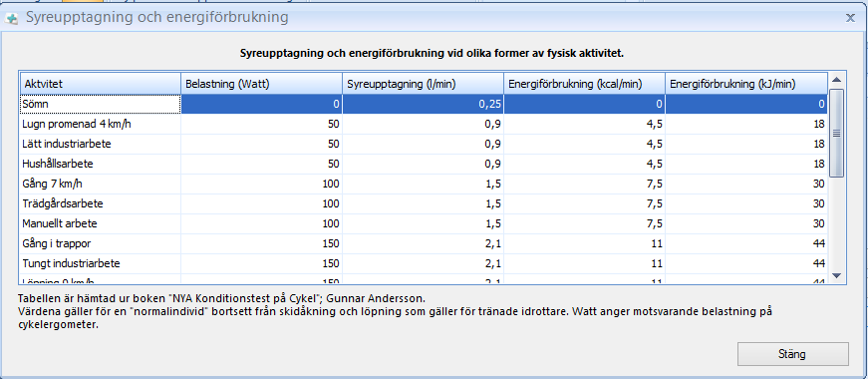Click Syreupptagning 1,5 for Trädgårdsarbete
The image size is (868, 379).
423,203
